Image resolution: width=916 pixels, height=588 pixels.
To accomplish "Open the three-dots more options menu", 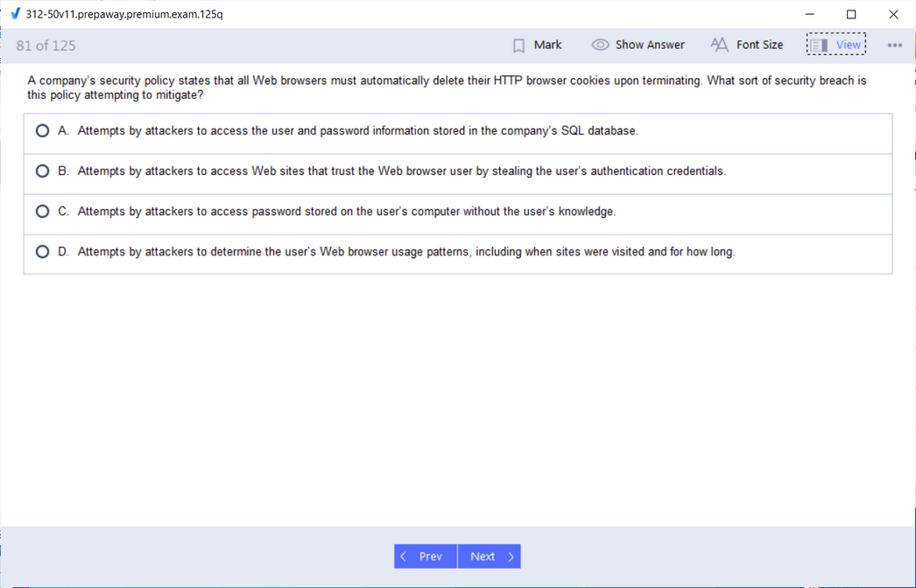I will (x=894, y=45).
